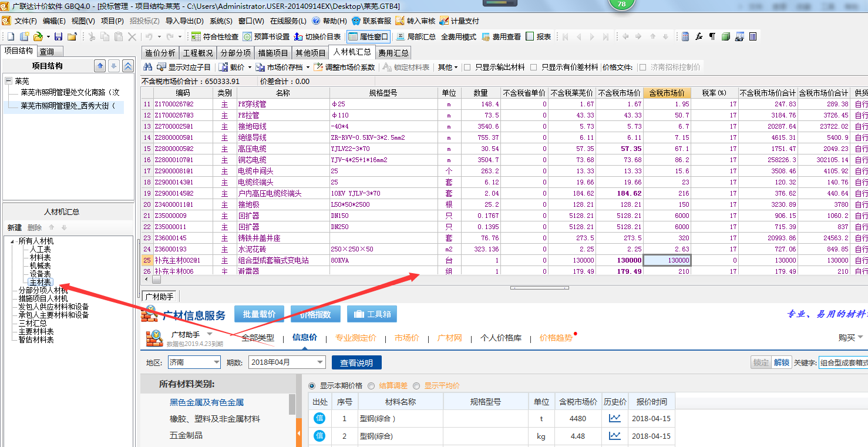Click the Save floppy disk icon
Viewport: 868px width, 447px height.
[58, 36]
